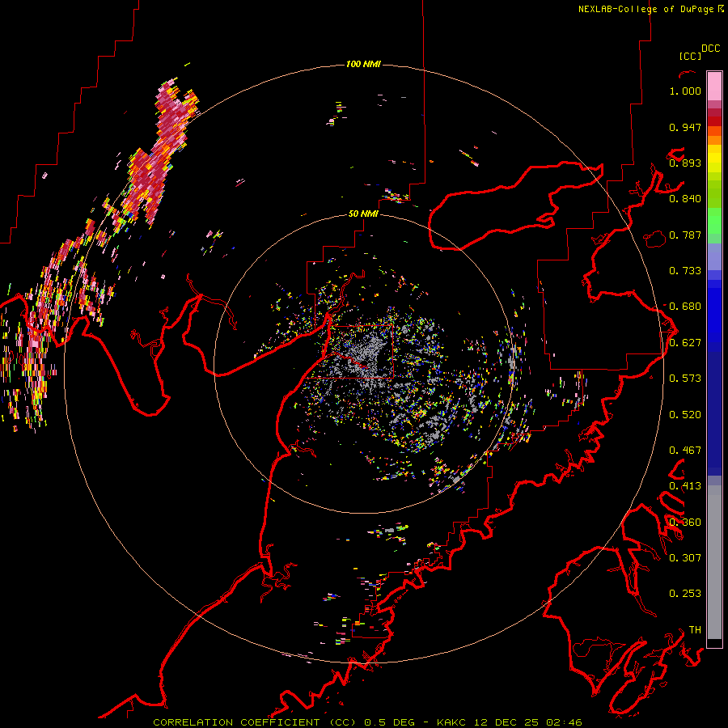Screen dimensions: 728x728
Task: Click the 0.573 scale label
Action: (x=685, y=379)
